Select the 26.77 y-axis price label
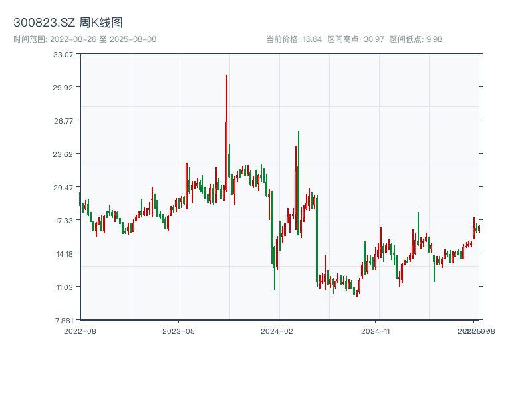532x399 pixels. 63,120
